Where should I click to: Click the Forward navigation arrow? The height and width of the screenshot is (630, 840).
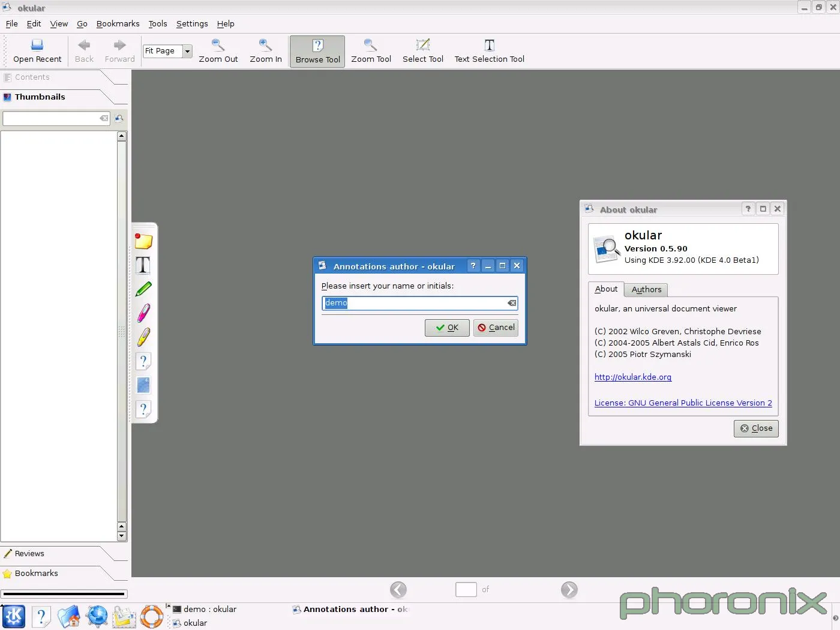[x=119, y=51]
